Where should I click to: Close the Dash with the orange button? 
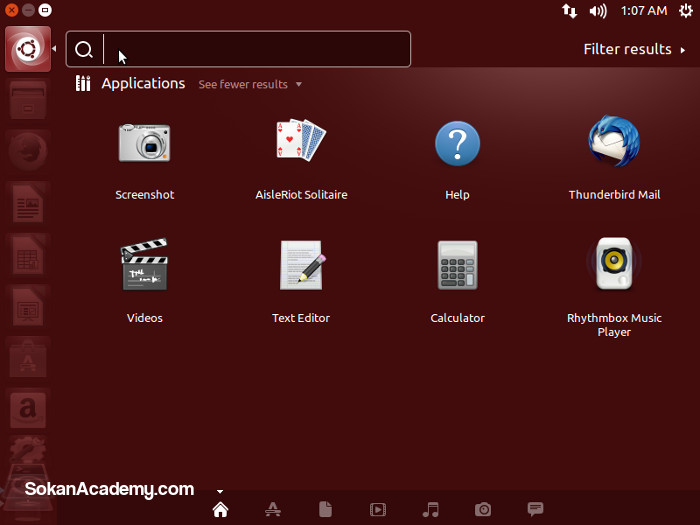click(11, 10)
